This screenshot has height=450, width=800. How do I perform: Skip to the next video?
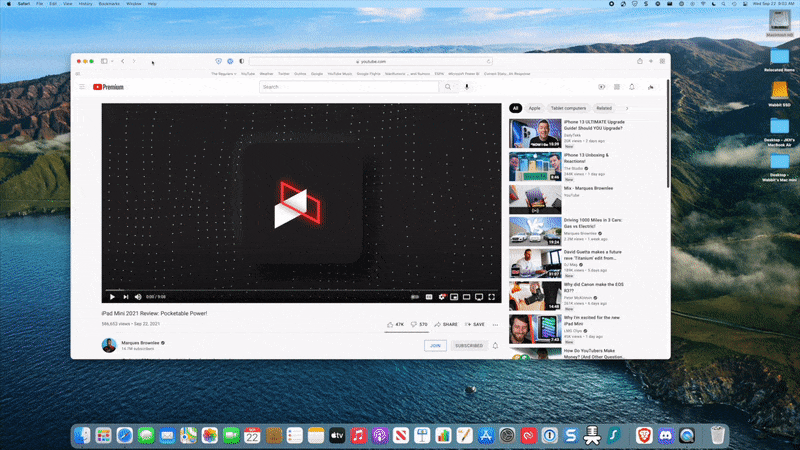click(x=126, y=297)
